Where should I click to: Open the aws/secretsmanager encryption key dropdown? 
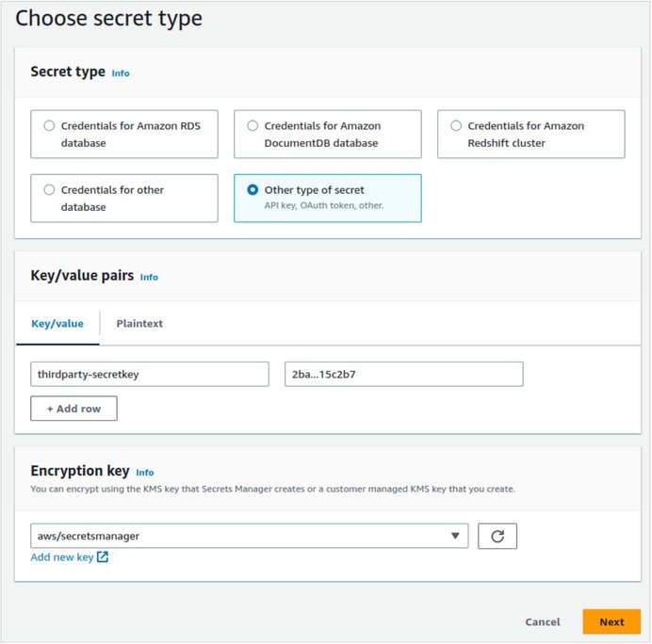pos(249,536)
